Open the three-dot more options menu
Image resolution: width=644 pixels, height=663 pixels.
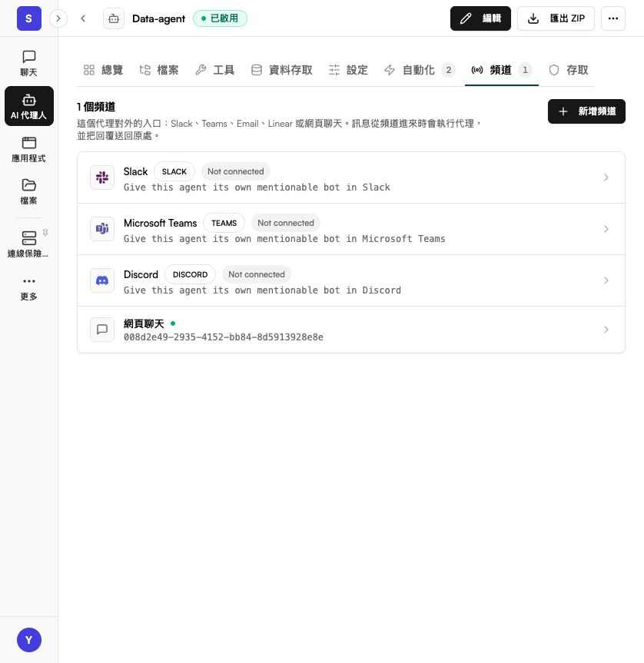click(x=613, y=18)
